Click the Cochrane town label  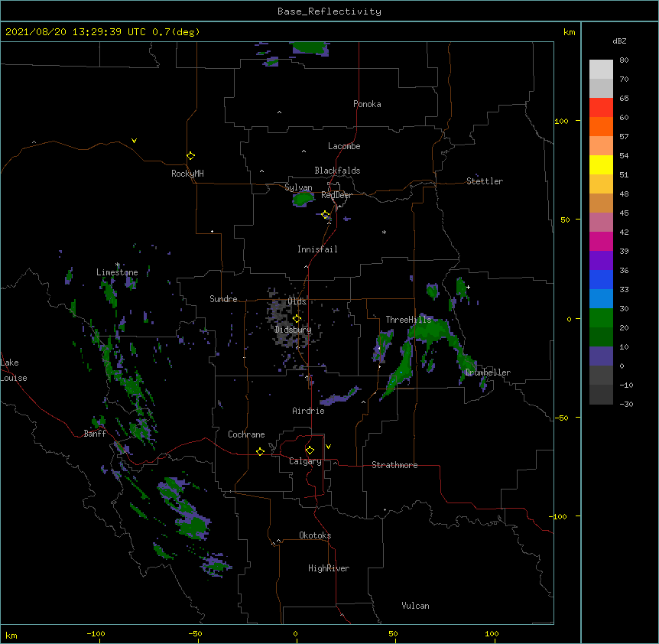point(246,434)
